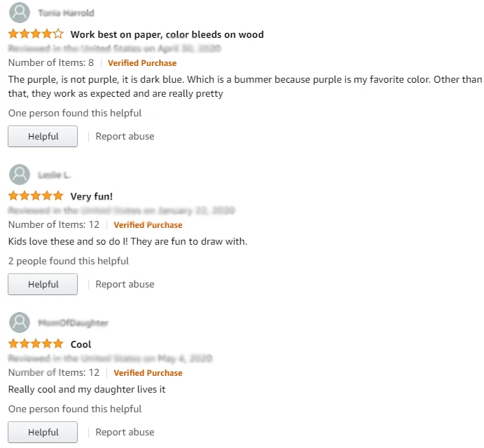
Task: Click Leslie L.'s profile avatar icon
Action: (20, 175)
